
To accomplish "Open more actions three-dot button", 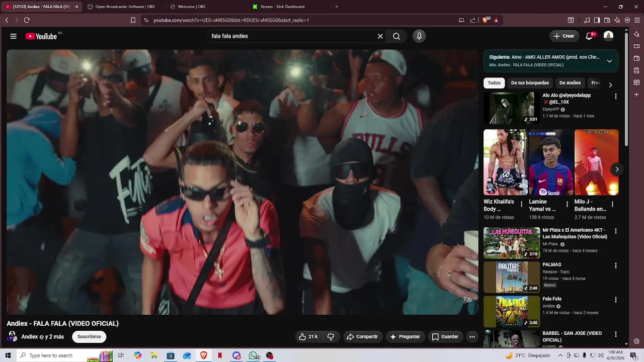I will (x=472, y=337).
